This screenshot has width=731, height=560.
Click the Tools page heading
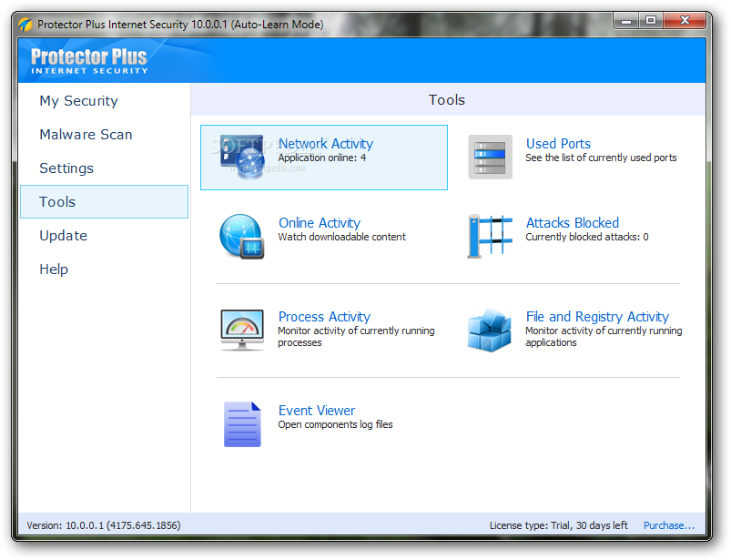click(x=447, y=100)
